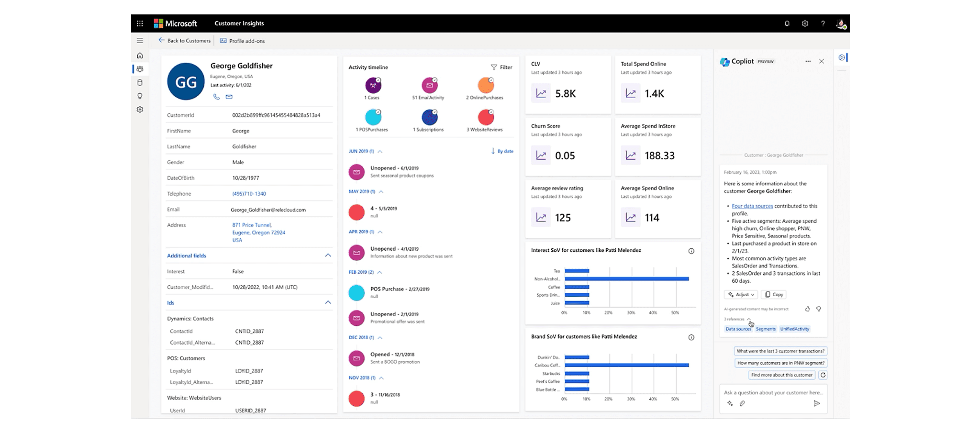Give thumbs up to Copilot response

point(807,309)
